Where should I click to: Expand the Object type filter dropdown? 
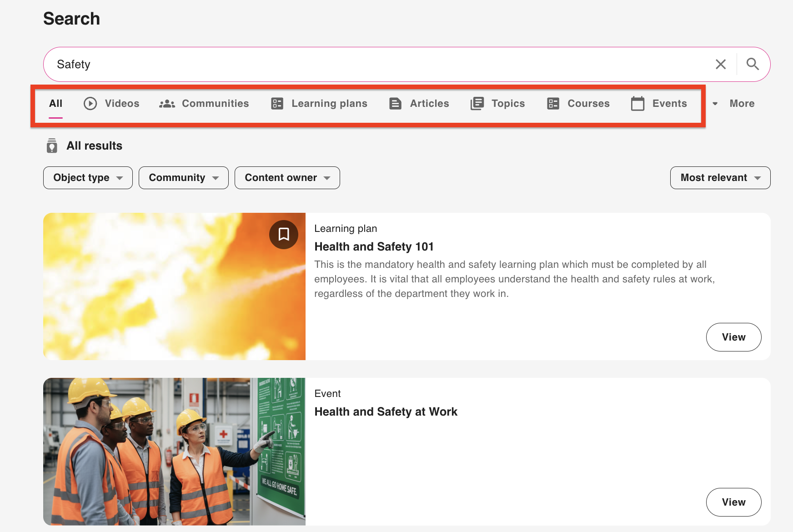88,178
